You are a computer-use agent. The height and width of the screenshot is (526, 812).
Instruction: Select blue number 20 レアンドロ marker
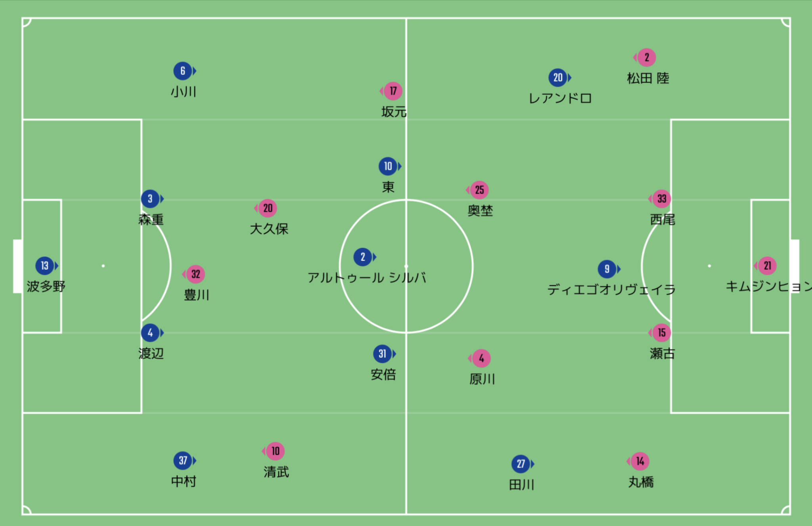558,78
